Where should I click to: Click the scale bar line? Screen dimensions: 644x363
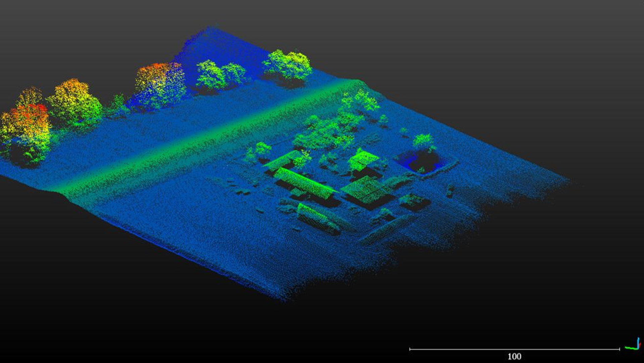(514, 349)
